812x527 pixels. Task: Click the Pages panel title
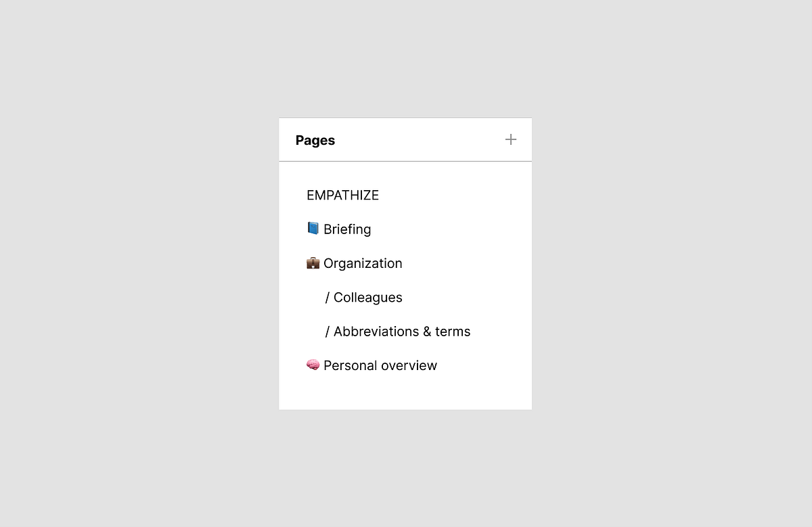point(315,140)
